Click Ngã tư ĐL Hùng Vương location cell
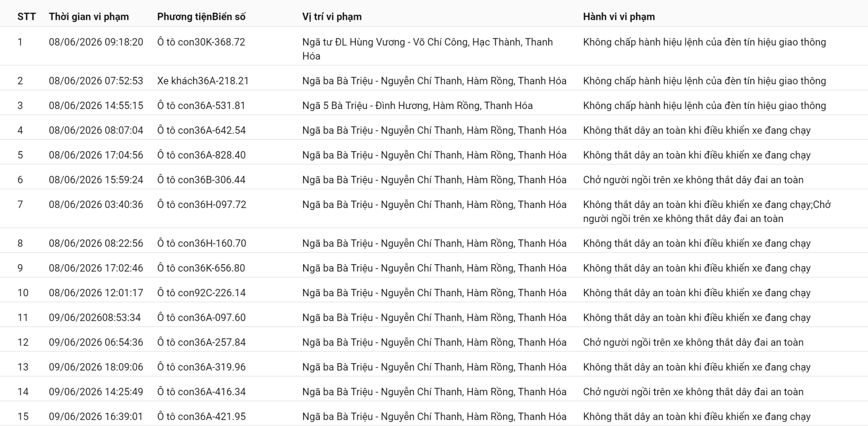Viewport: 868px width, 426px height. pos(428,49)
